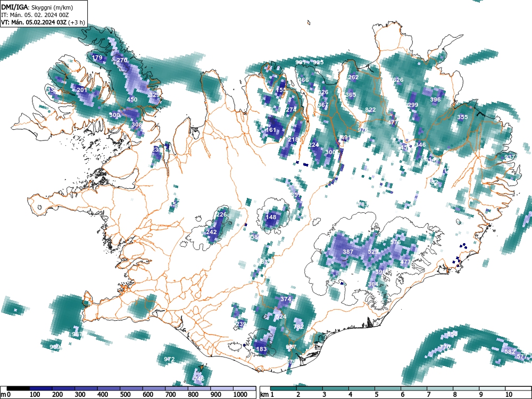Viewport: 532px width, 399px height.
Task: Click the visibility value 346
Action: [x=420, y=145]
